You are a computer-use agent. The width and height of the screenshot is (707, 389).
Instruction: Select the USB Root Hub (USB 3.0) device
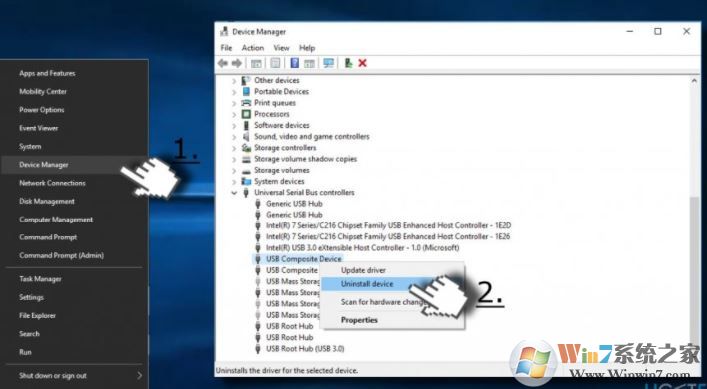[304, 348]
